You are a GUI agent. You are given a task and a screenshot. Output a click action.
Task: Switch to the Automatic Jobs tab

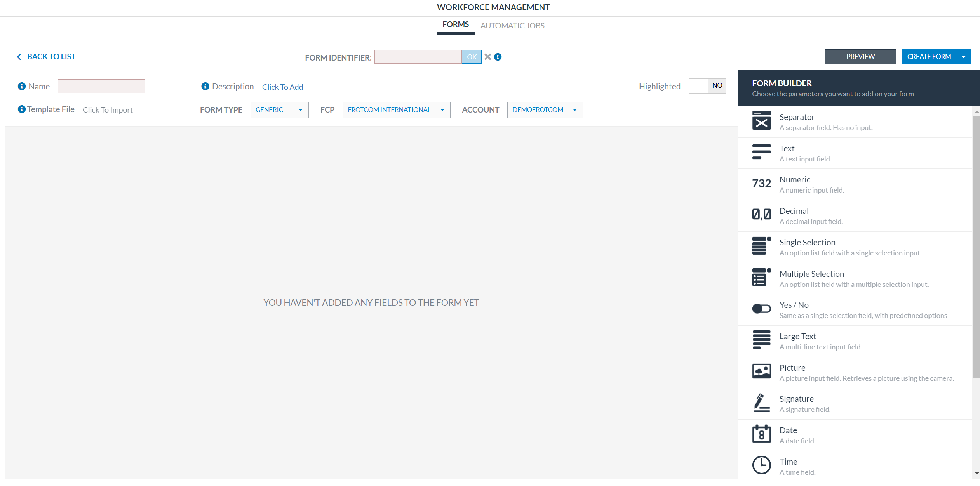point(512,25)
